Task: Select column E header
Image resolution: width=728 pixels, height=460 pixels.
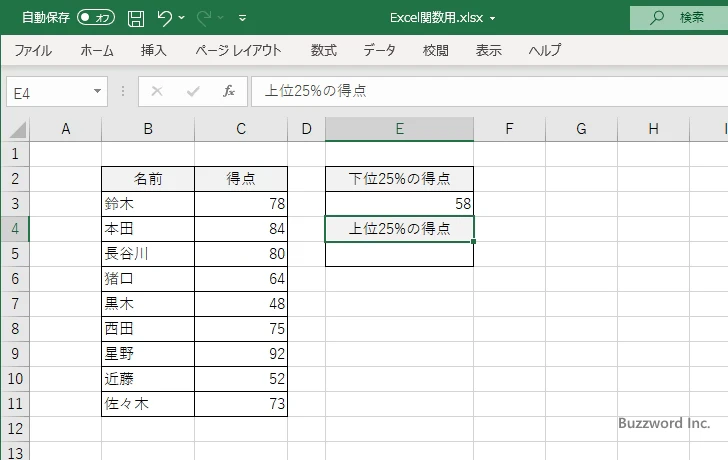Action: coord(399,129)
